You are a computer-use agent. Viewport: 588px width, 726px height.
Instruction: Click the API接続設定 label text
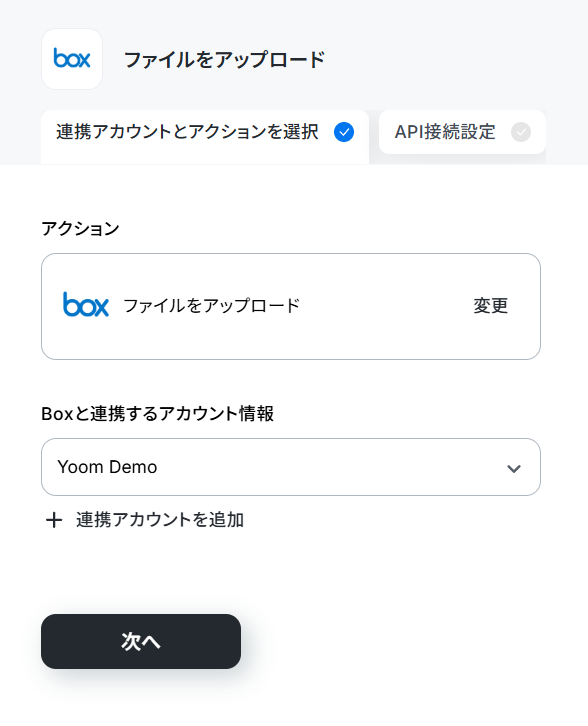(445, 132)
